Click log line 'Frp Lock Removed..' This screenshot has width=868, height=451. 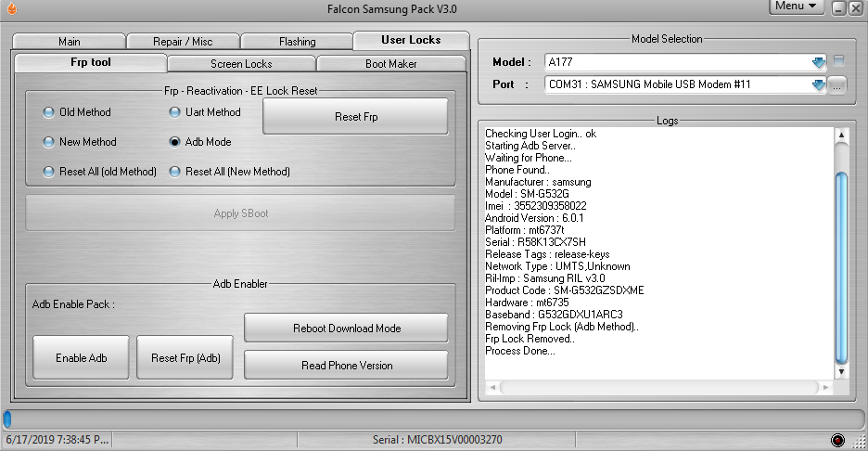click(x=530, y=339)
